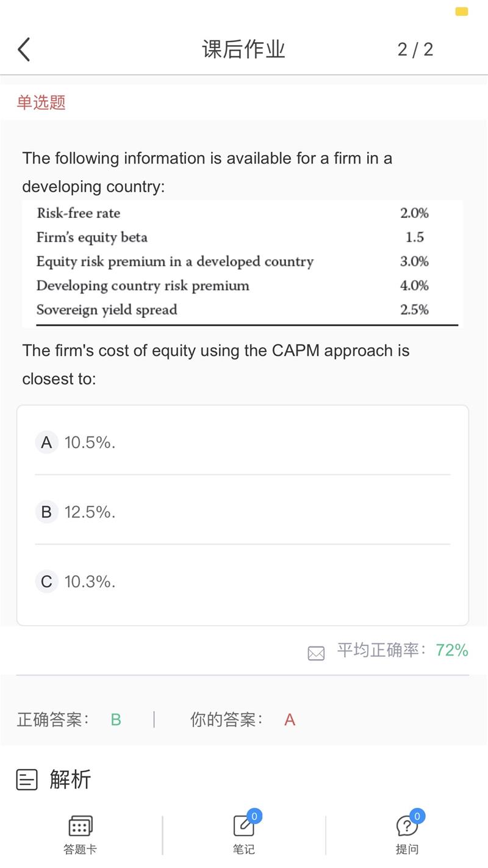This screenshot has width=488, height=868.
Task: Tap the 平均正确率 72% accuracy text
Action: 403,651
